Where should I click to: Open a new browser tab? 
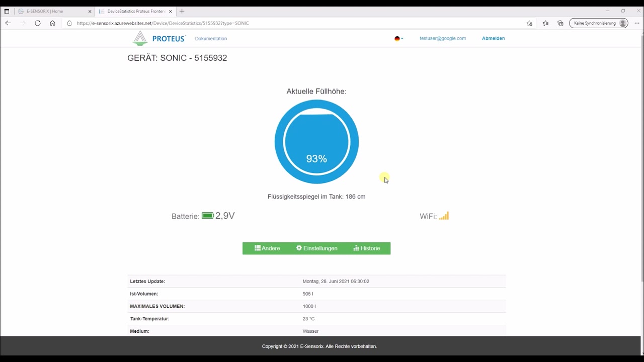click(x=182, y=11)
